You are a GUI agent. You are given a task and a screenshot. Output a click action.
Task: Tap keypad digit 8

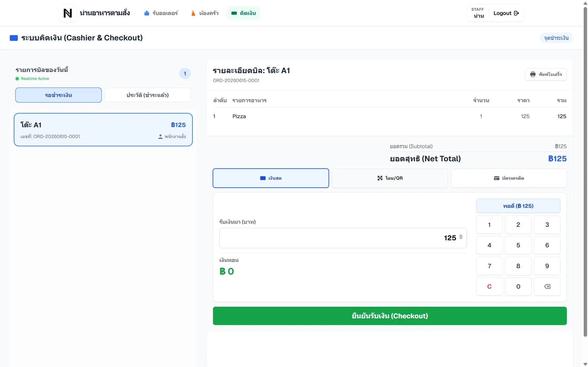click(518, 266)
